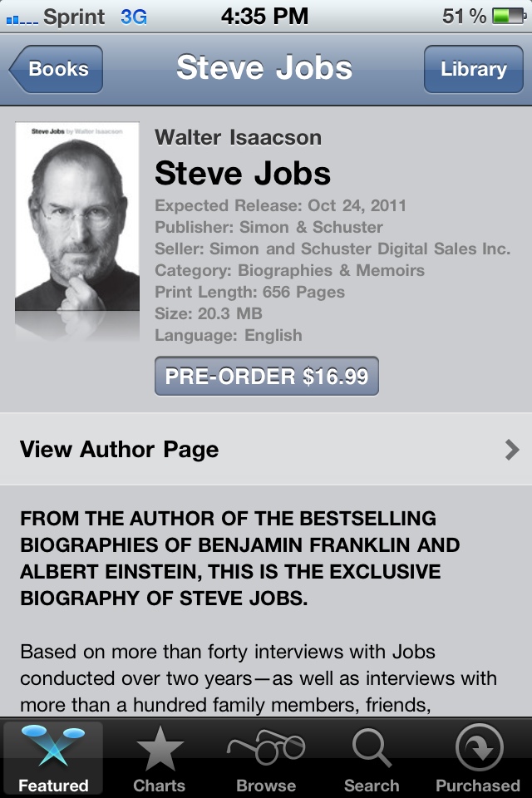
Task: Tap the 4:35 PM clock in status bar
Action: click(264, 17)
